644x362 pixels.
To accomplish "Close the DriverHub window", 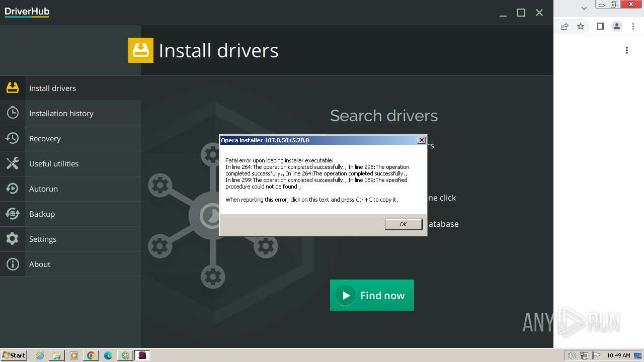I will (539, 13).
